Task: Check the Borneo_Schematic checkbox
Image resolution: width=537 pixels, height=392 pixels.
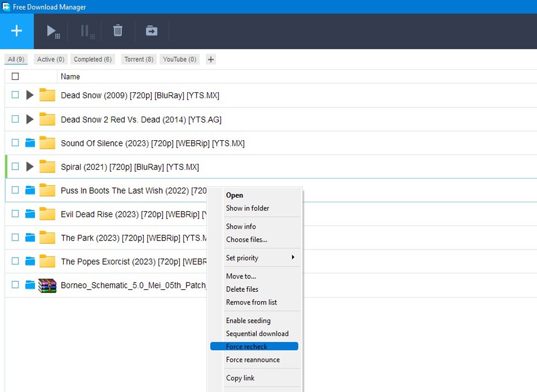Action: 15,285
